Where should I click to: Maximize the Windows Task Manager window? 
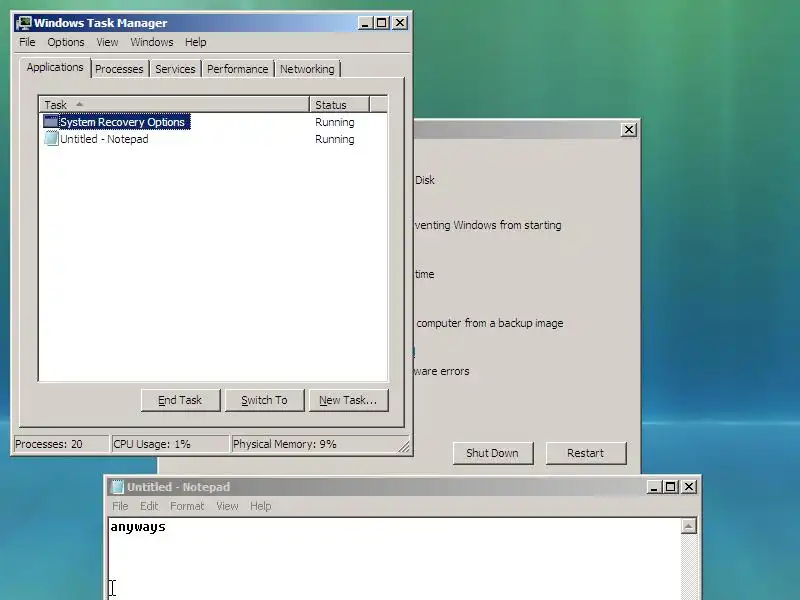382,23
